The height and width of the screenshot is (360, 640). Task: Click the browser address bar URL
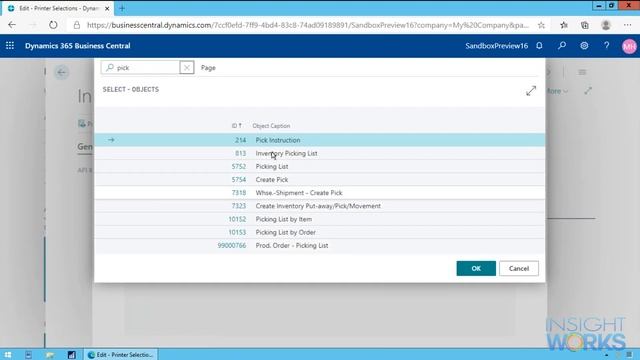307,25
